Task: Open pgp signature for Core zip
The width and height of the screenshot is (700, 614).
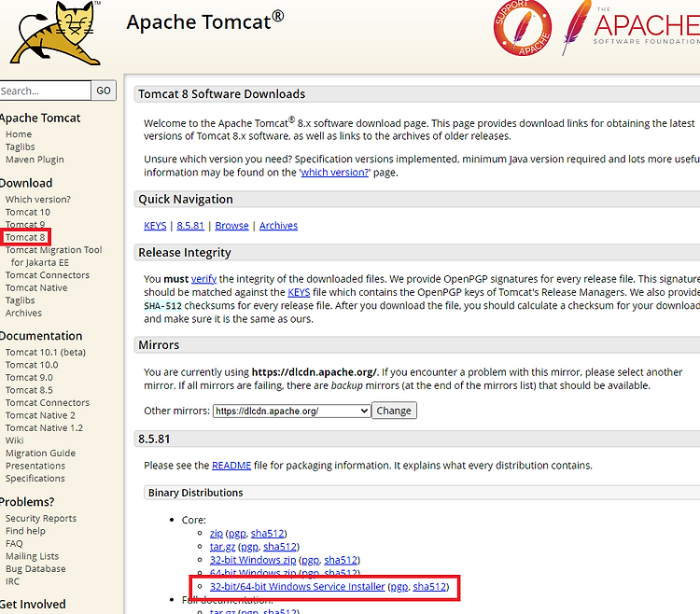Action: [237, 534]
